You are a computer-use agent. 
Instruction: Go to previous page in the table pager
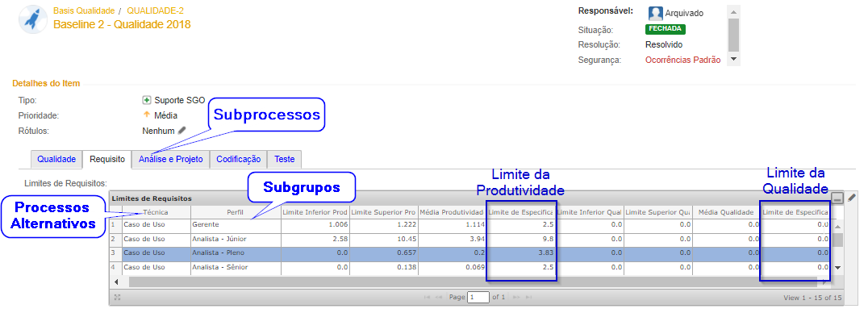(439, 298)
